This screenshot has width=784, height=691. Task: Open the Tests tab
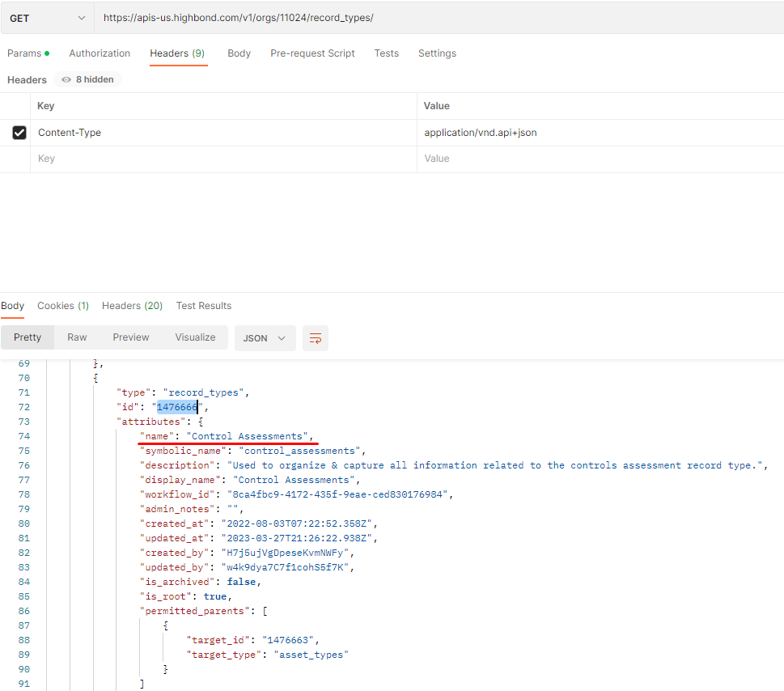pos(386,53)
